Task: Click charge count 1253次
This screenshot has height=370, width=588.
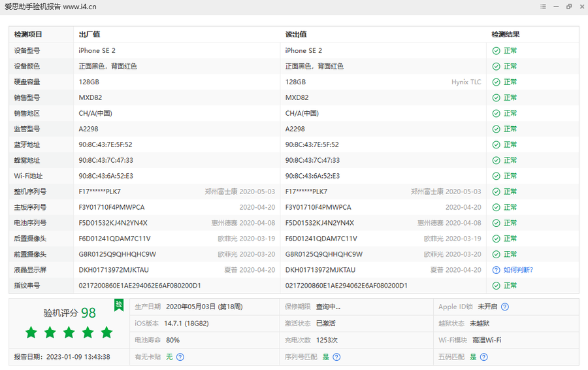Action: click(x=327, y=341)
